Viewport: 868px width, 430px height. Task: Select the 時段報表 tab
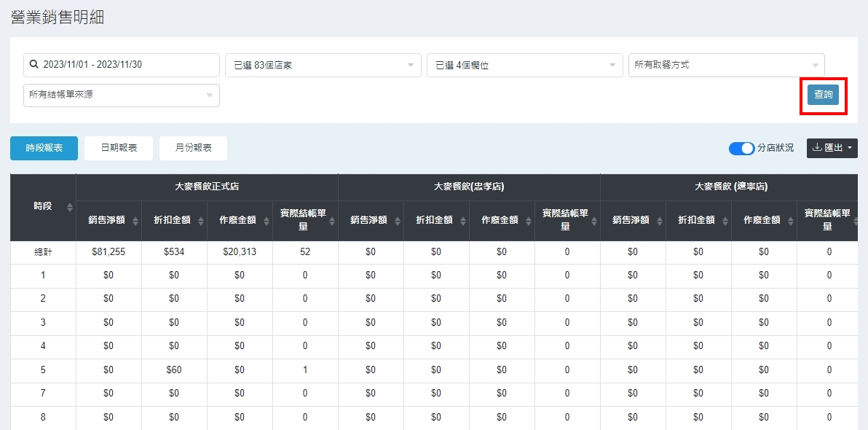44,148
